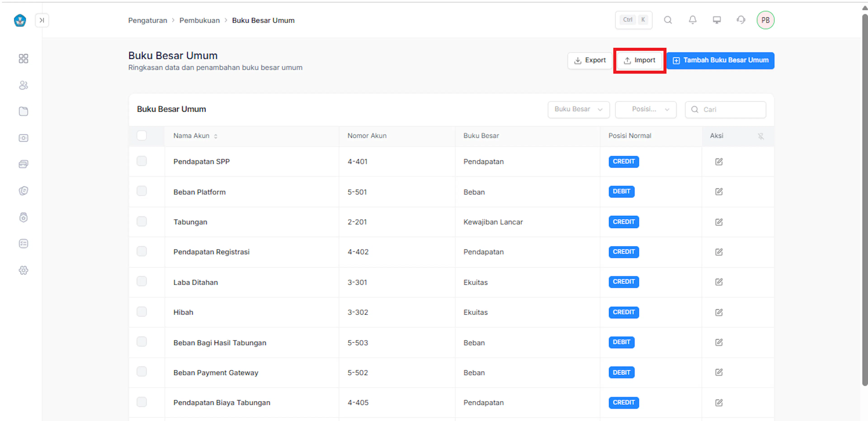Screen dimensions: 868x421
Task: Check the Beban Bagi Hasil Tabungan checkbox
Action: pos(142,342)
